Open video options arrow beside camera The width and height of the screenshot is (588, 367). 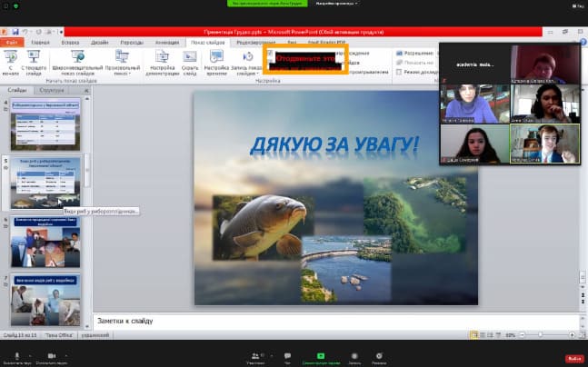tap(66, 356)
